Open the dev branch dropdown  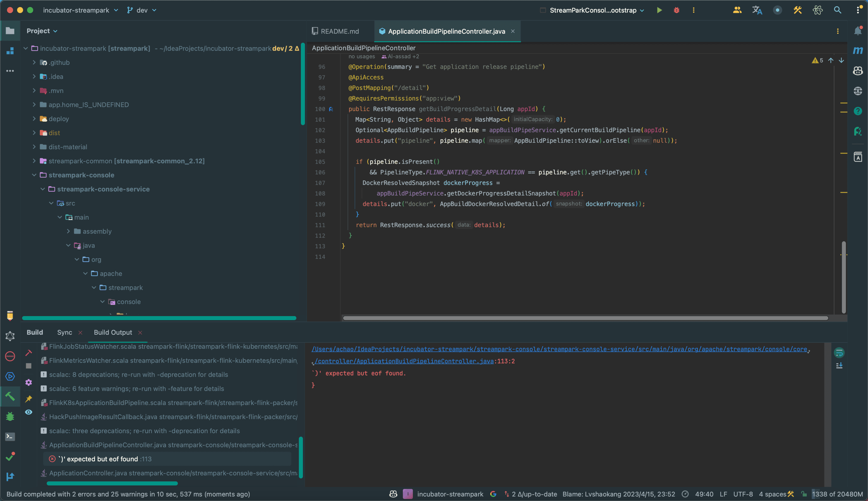[142, 10]
